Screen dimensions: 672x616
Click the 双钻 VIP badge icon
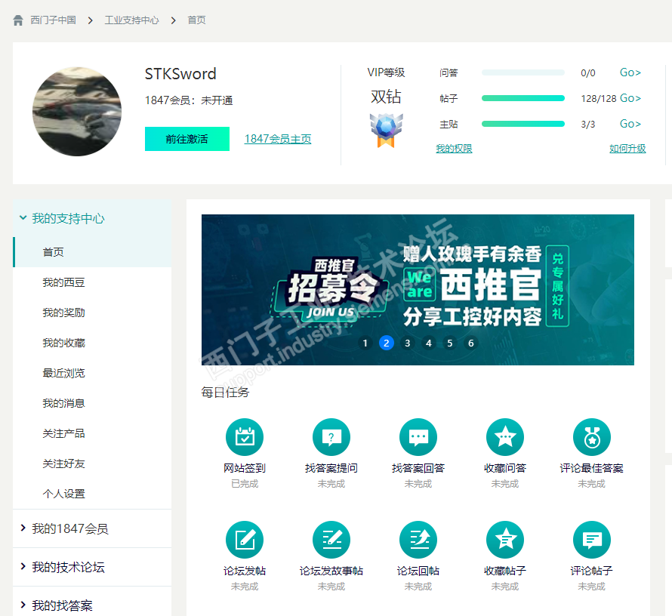tap(386, 131)
